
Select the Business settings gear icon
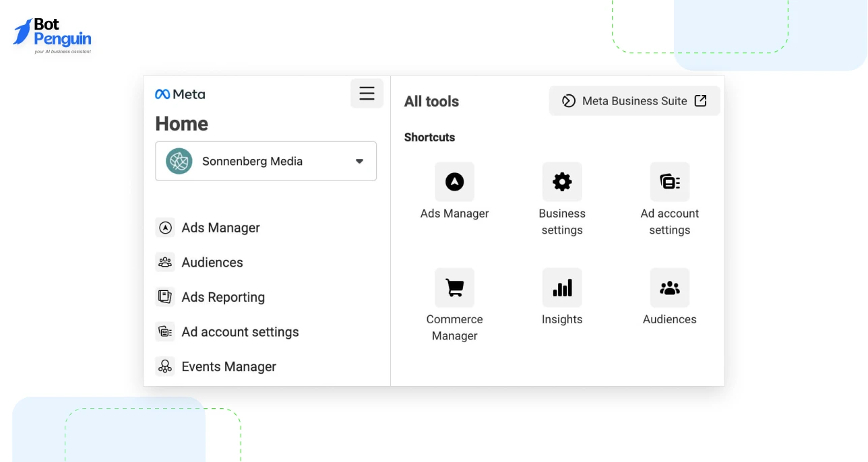coord(562,181)
